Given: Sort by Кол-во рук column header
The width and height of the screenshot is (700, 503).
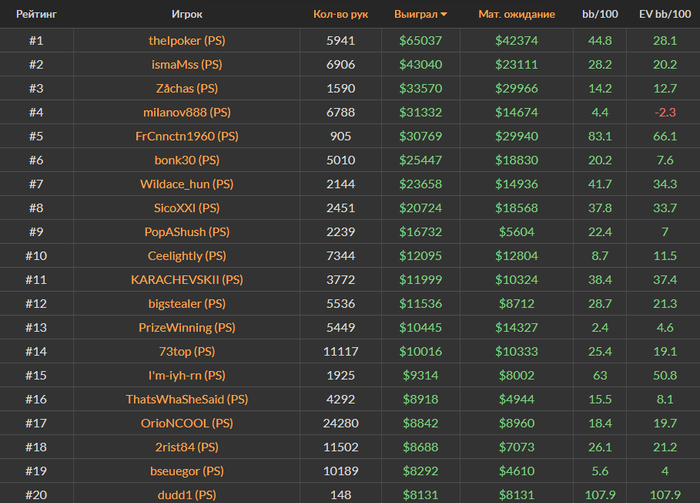Looking at the screenshot, I should pyautogui.click(x=341, y=14).
